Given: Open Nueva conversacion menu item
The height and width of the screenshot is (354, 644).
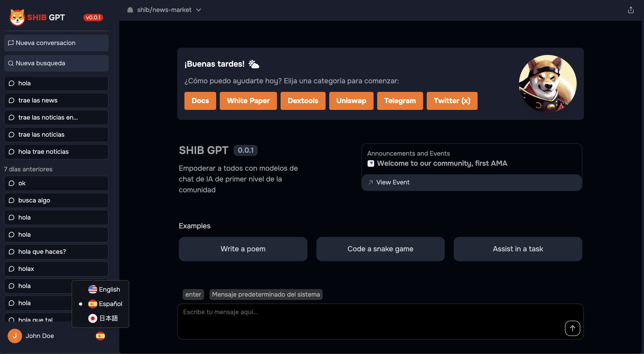Looking at the screenshot, I should click(56, 43).
